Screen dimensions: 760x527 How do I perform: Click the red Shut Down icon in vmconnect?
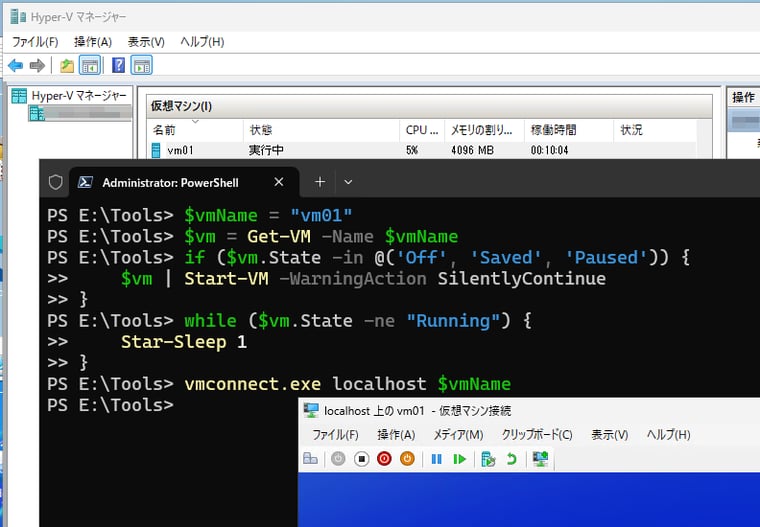pyautogui.click(x=384, y=459)
